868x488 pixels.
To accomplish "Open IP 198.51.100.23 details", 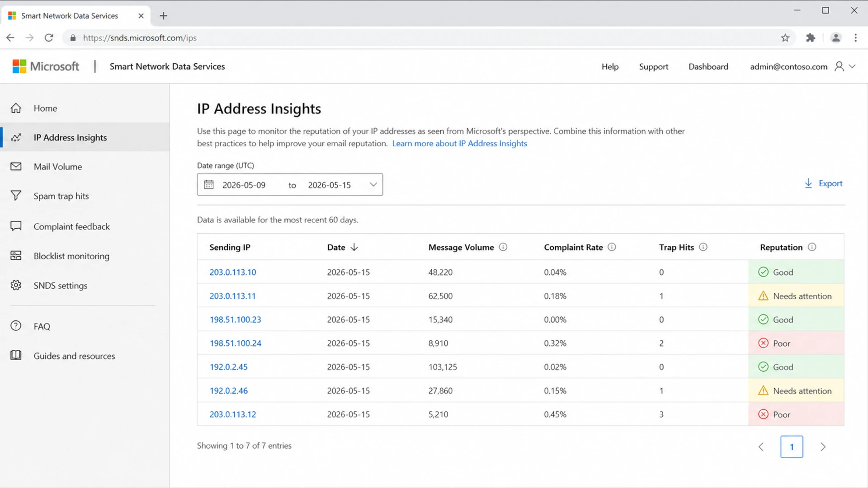I will click(235, 319).
